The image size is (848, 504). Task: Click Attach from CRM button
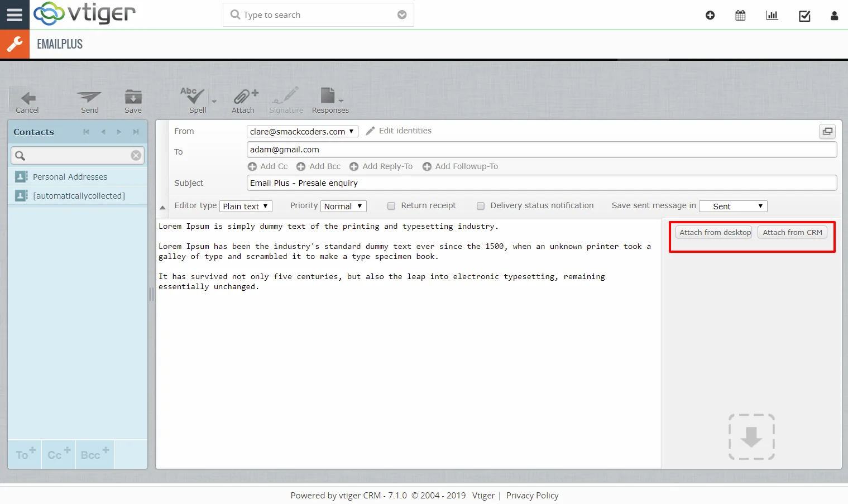pyautogui.click(x=792, y=233)
